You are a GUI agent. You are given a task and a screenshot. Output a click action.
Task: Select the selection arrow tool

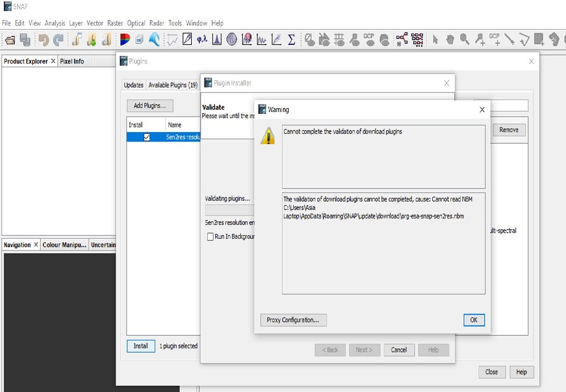(436, 39)
